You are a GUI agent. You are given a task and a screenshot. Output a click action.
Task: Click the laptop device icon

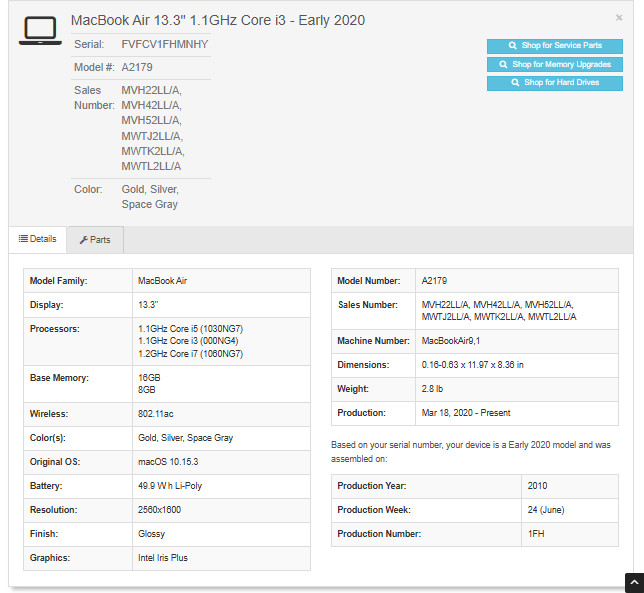40,31
